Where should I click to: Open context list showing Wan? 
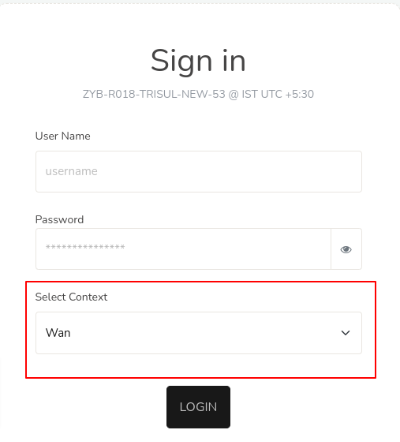pyautogui.click(x=198, y=333)
